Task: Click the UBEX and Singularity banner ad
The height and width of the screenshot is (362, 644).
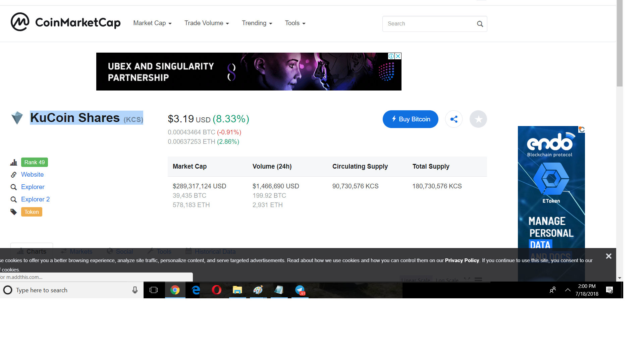Action: [249, 71]
